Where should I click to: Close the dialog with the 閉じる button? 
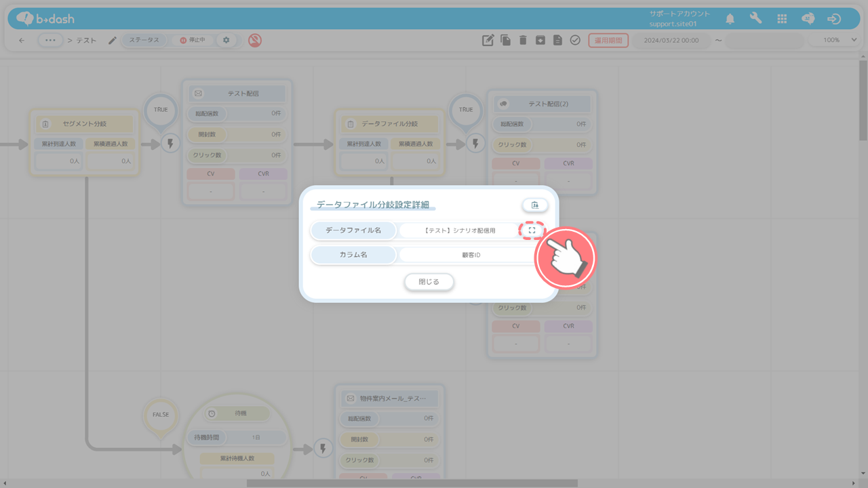[429, 281]
